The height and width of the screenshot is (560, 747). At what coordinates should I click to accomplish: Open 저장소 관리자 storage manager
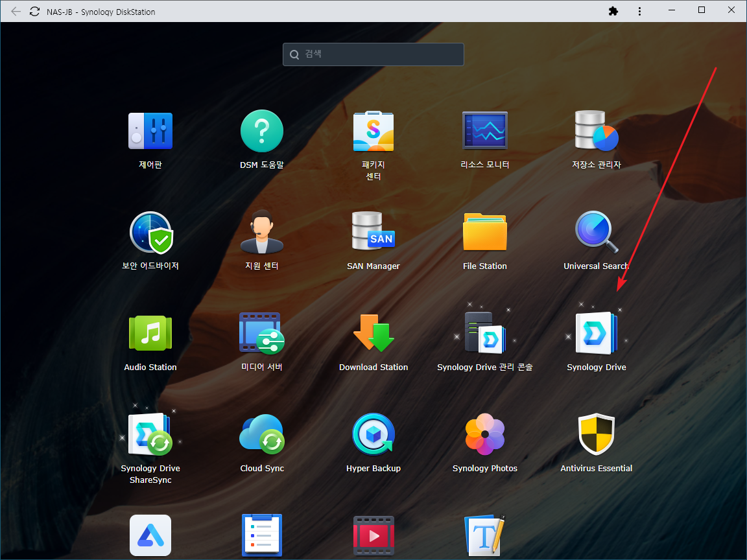click(x=597, y=130)
